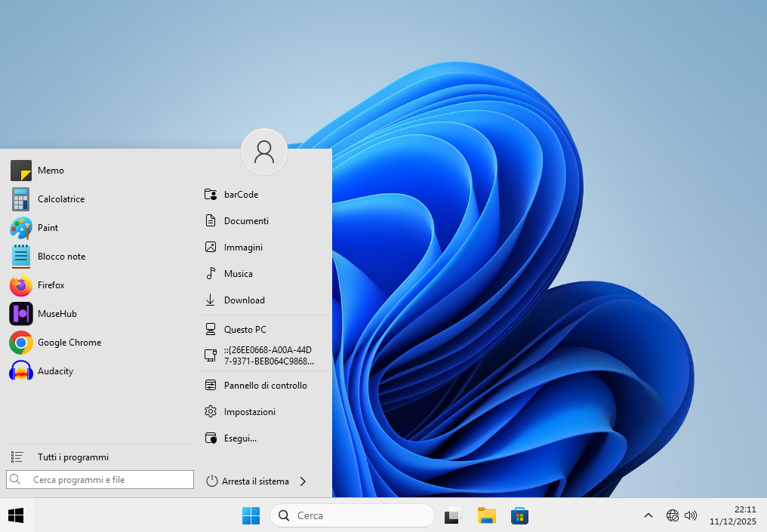Click the Esegui... run icon
Image resolution: width=767 pixels, height=532 pixels.
[x=211, y=438]
